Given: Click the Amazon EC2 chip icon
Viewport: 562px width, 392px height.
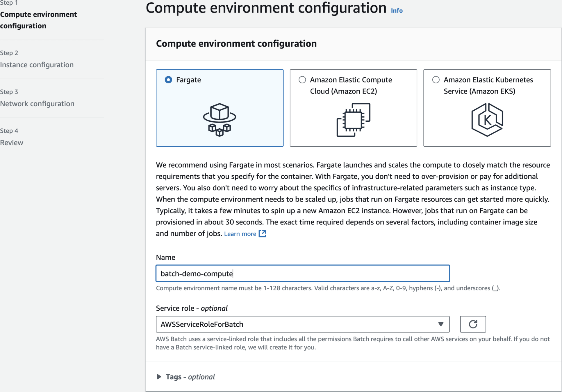Looking at the screenshot, I should tap(353, 120).
